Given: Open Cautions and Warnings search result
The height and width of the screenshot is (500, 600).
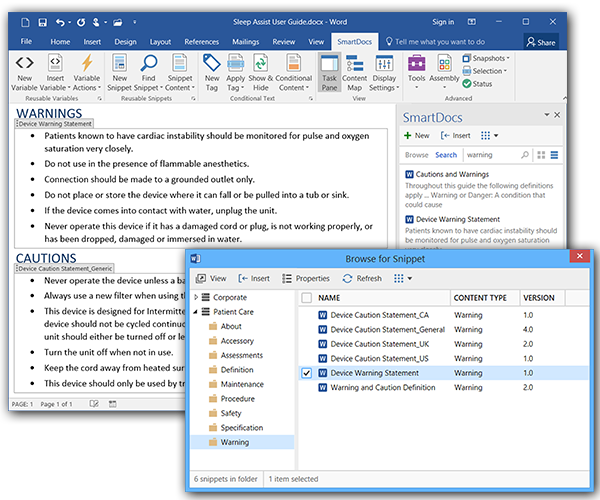Looking at the screenshot, I should point(452,174).
